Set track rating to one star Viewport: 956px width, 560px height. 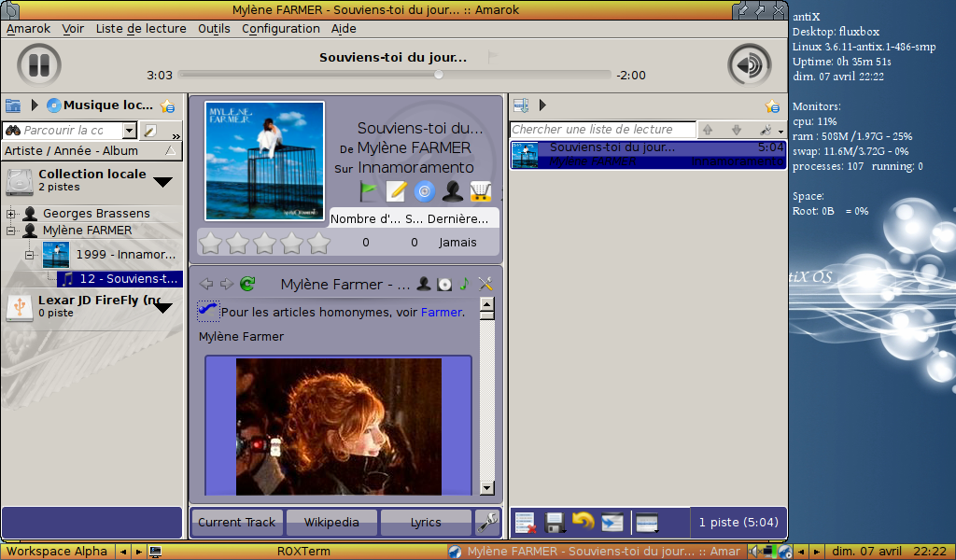pyautogui.click(x=210, y=243)
